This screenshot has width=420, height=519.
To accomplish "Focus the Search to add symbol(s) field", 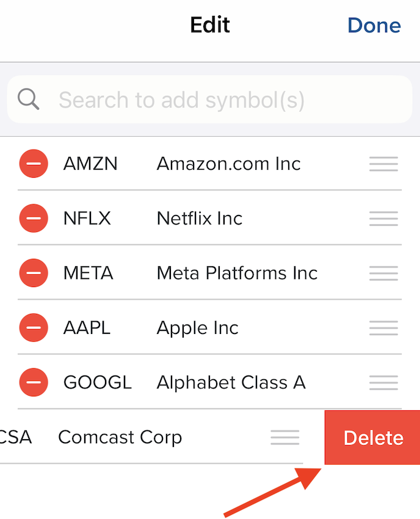I will coord(210,100).
